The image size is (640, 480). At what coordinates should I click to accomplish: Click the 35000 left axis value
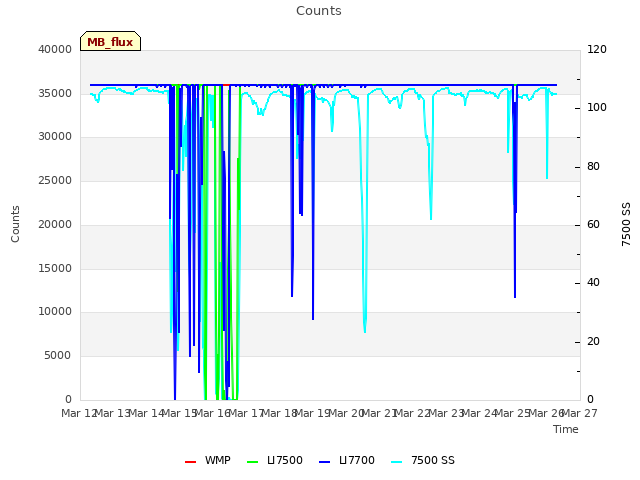(x=55, y=93)
